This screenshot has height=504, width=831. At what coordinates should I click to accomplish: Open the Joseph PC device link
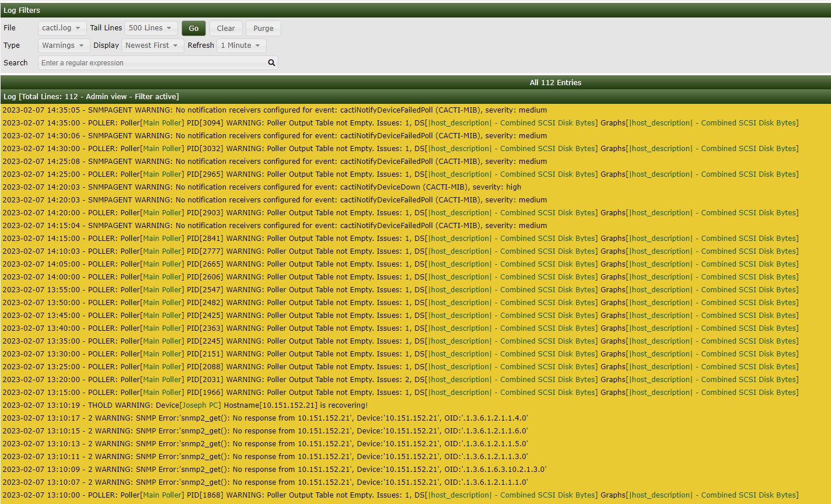click(x=200, y=405)
